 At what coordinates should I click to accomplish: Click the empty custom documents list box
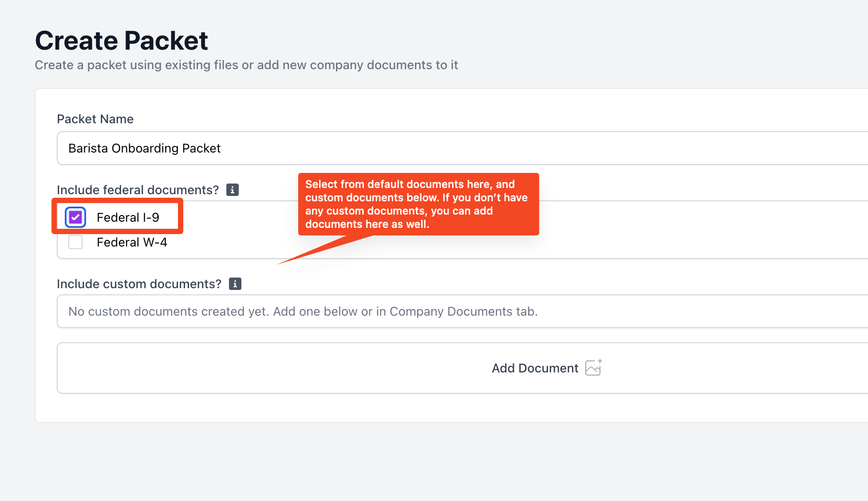pyautogui.click(x=462, y=311)
